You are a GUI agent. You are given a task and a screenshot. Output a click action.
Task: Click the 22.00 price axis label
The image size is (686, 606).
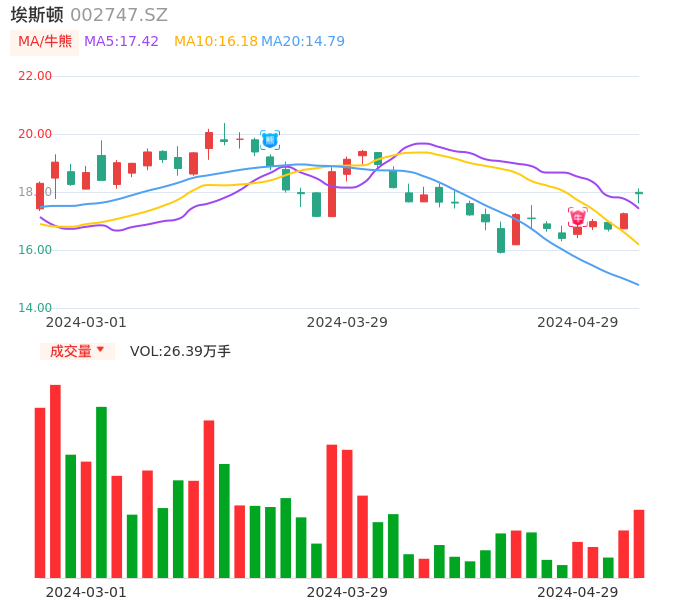coord(36,76)
